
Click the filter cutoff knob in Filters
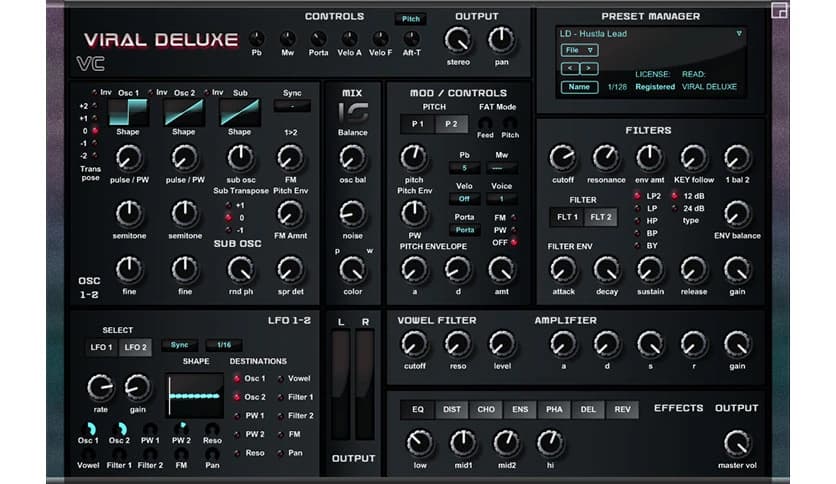pos(562,158)
